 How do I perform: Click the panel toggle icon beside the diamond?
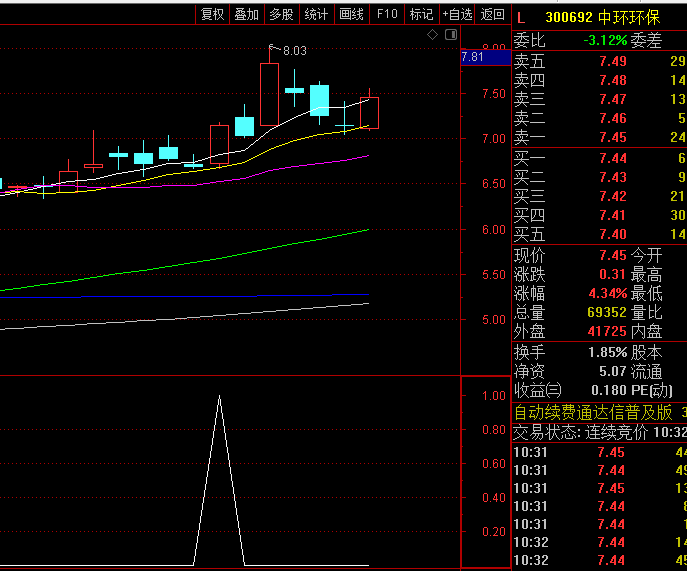pyautogui.click(x=451, y=35)
